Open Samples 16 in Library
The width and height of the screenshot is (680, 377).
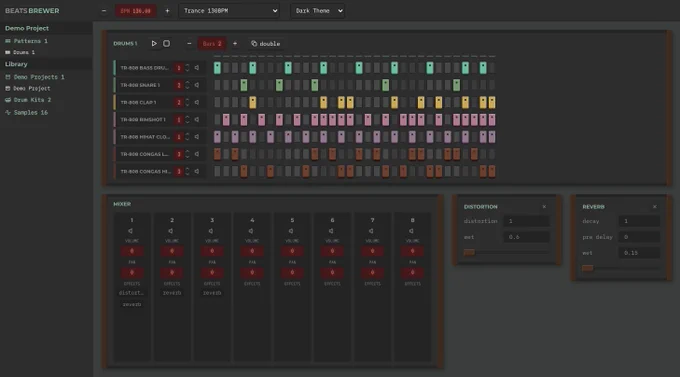26,112
